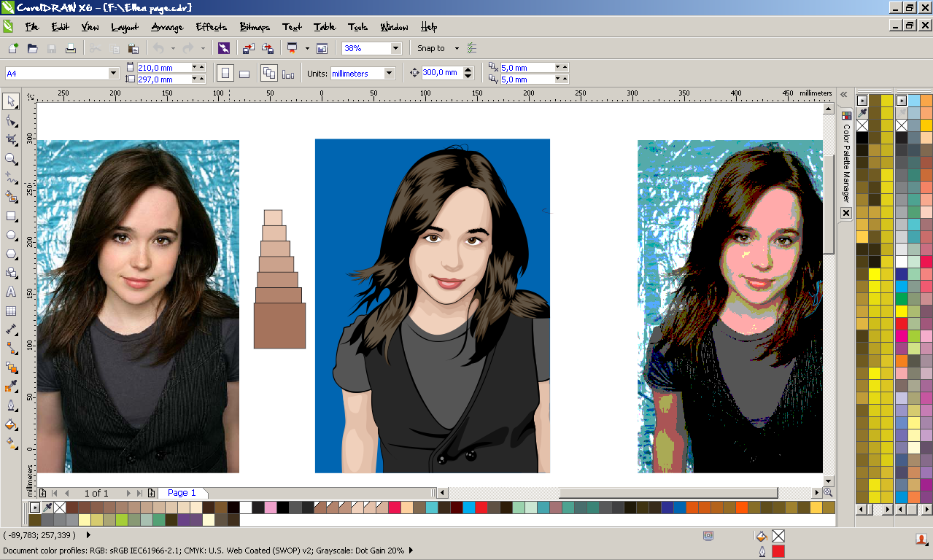Screen dimensions: 933x560
Task: Select the Pick tool in the toolbox
Action: tap(11, 101)
